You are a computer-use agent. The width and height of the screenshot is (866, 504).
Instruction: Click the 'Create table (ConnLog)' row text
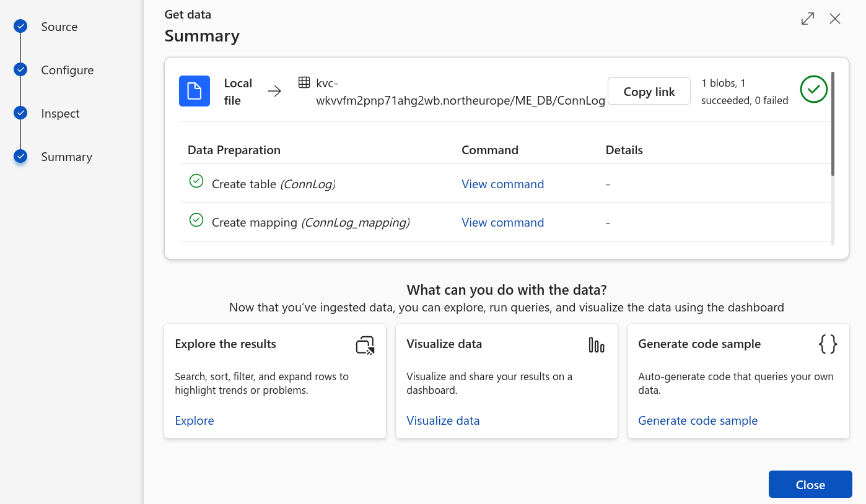pos(274,184)
